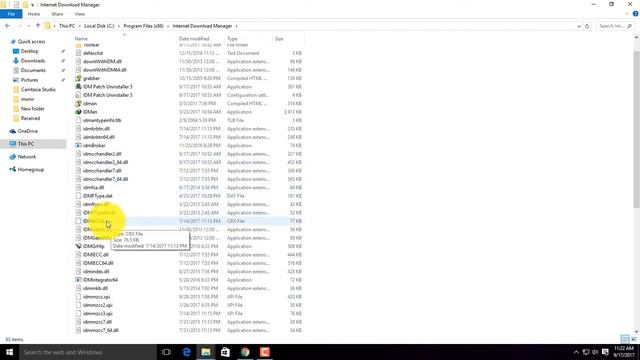Select the idmmzcc3.xpi file

tap(98, 313)
